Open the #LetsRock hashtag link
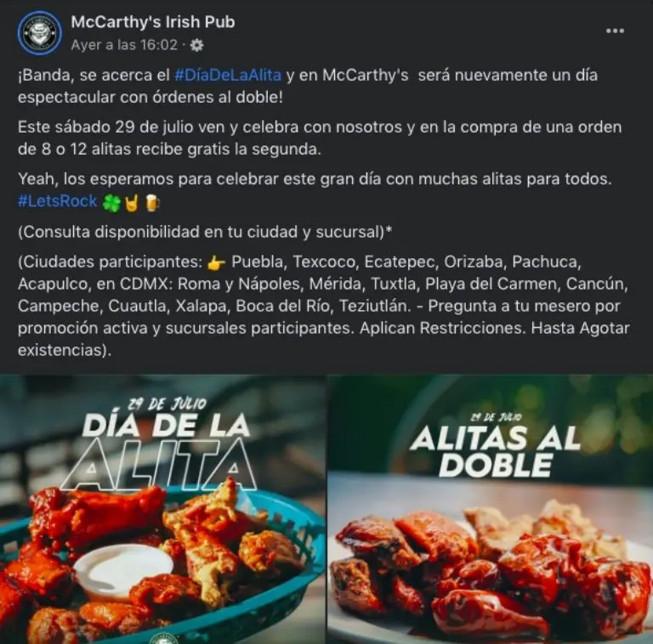653x644 pixels. tap(57, 201)
